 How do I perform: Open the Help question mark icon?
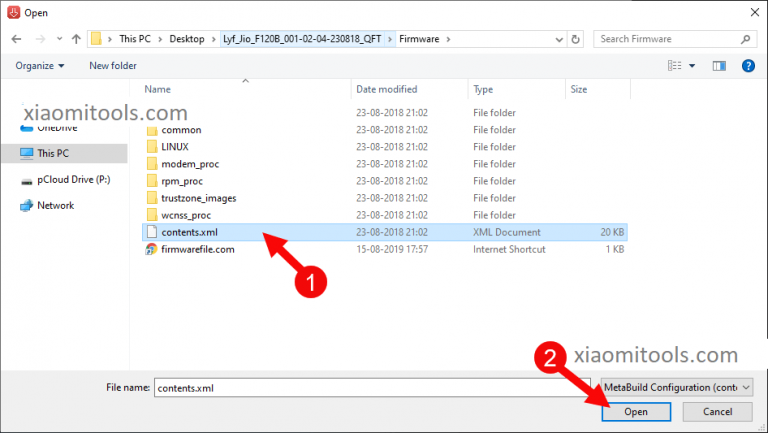(747, 66)
